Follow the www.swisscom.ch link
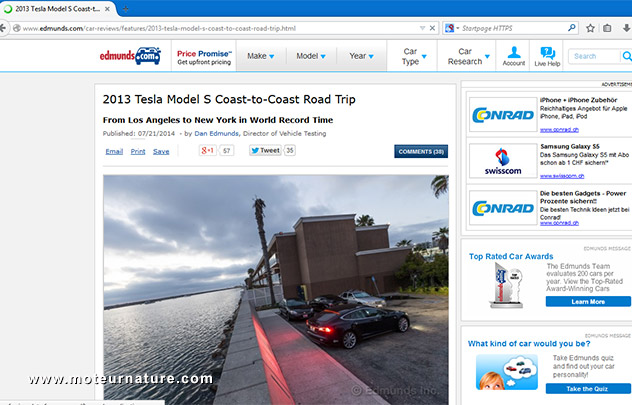 (562, 176)
